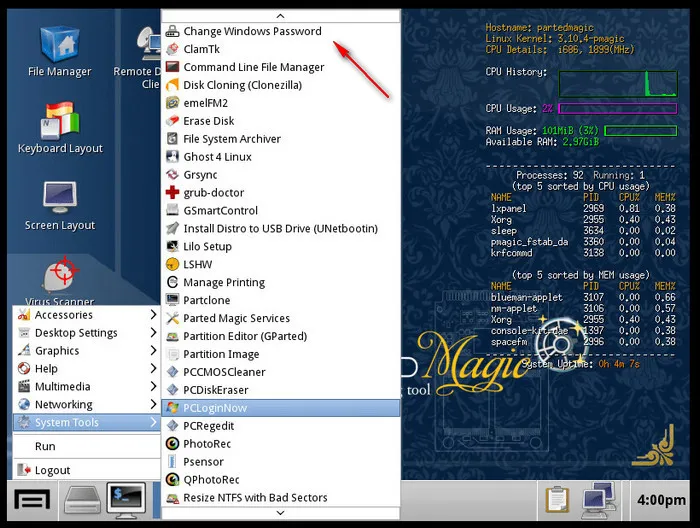Click the Ghost 4 Linux icon

(172, 157)
